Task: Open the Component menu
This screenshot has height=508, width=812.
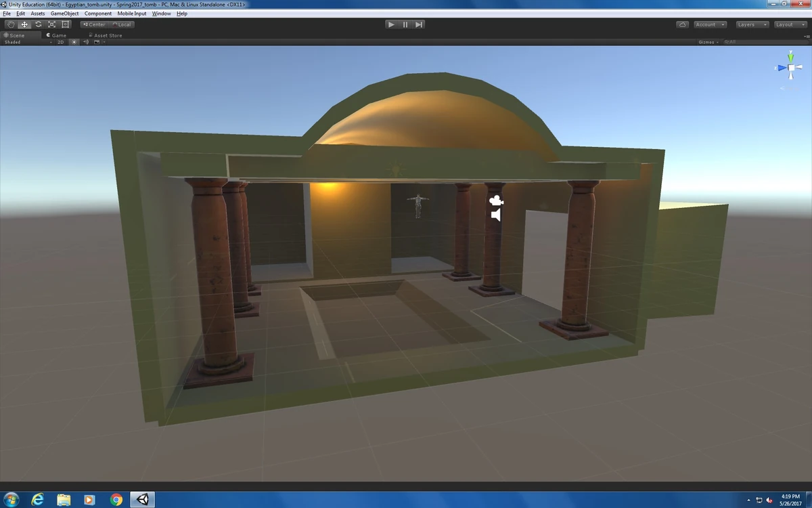Action: tap(98, 14)
